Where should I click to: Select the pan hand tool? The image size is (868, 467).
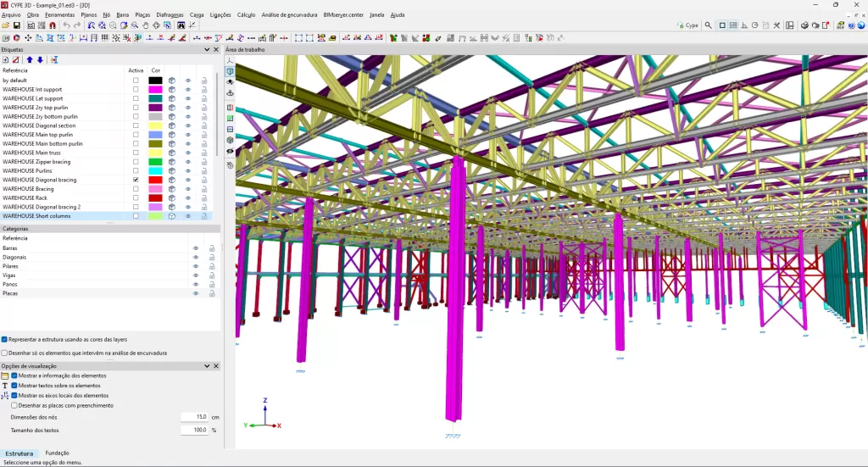point(145,25)
